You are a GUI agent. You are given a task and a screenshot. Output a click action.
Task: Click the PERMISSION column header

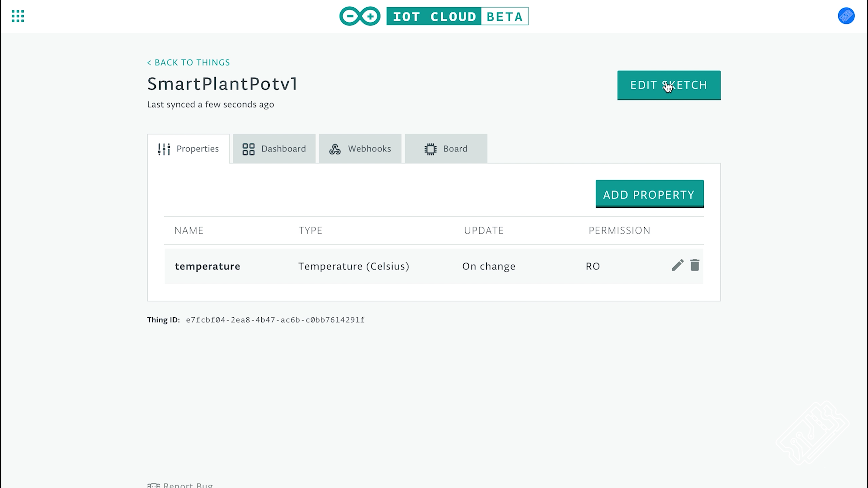(619, 230)
